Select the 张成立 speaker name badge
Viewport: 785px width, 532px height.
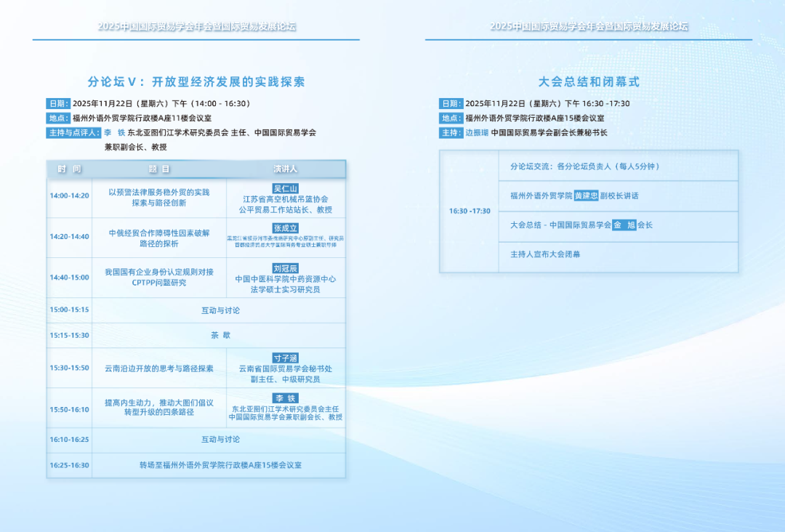tap(285, 227)
